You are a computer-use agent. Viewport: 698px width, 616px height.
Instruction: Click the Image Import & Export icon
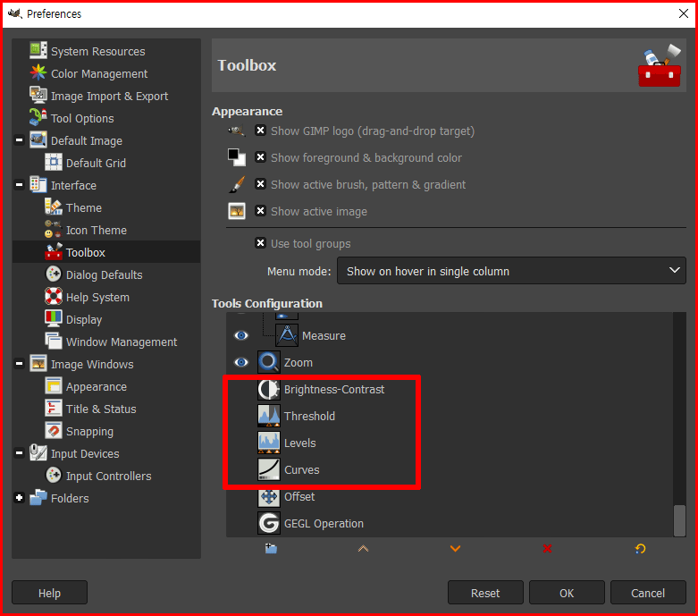(x=38, y=95)
